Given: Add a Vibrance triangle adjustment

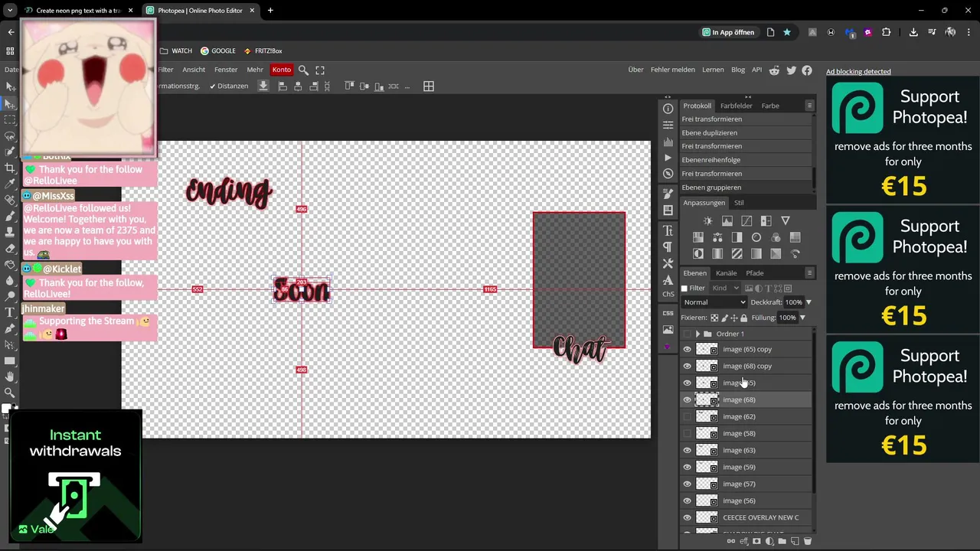Looking at the screenshot, I should (x=785, y=221).
